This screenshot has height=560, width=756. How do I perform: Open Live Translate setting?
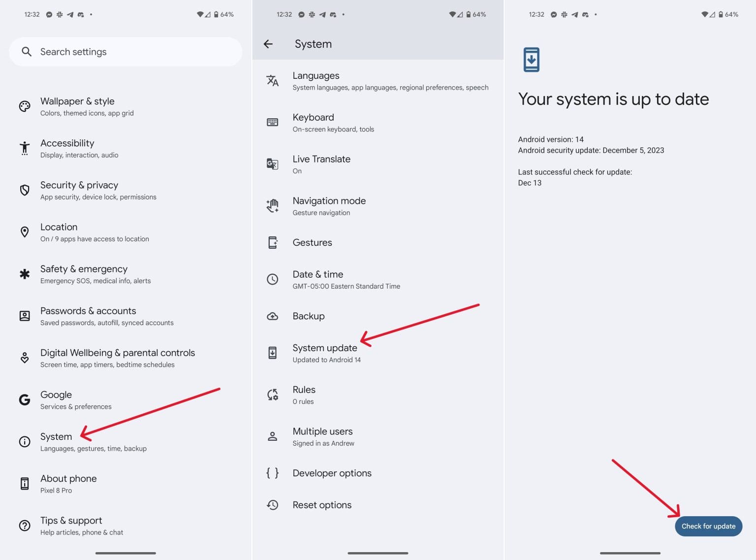[x=321, y=164]
